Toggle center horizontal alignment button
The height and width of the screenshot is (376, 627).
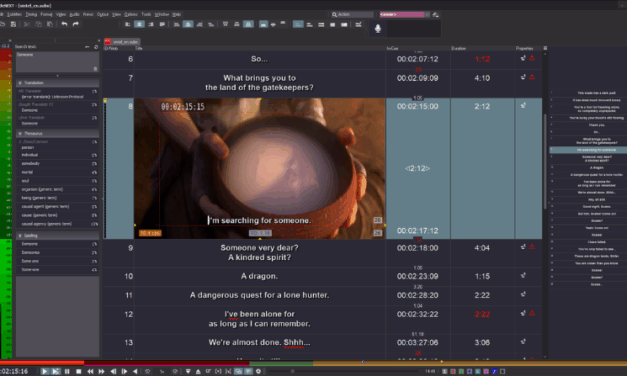[139, 24]
